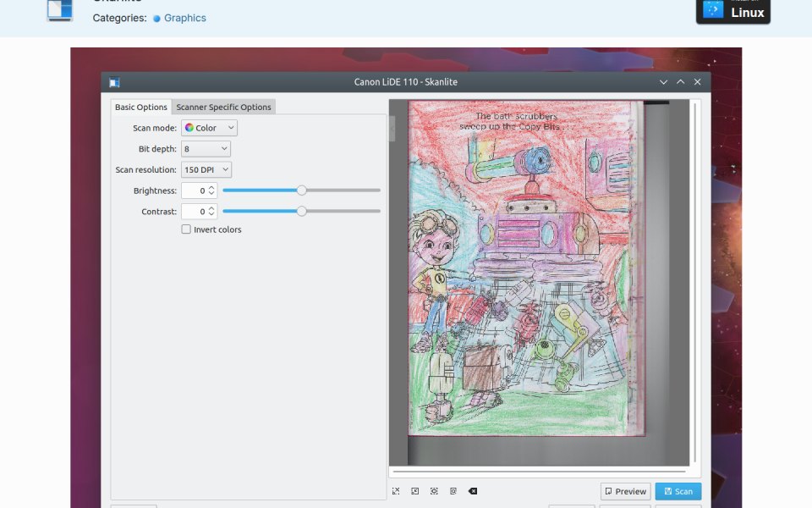The width and height of the screenshot is (812, 508).
Task: Open the Scan mode Color dropdown
Action: point(209,128)
